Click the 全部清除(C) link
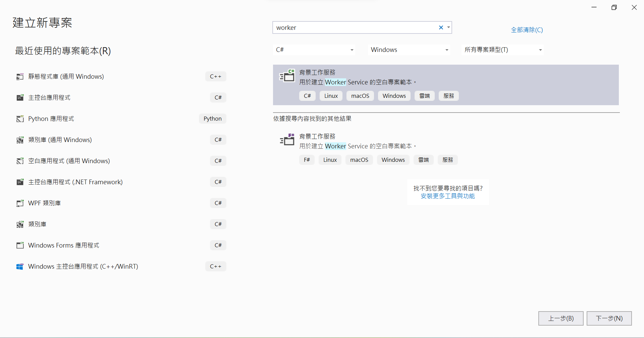This screenshot has width=644, height=338. pyautogui.click(x=527, y=30)
